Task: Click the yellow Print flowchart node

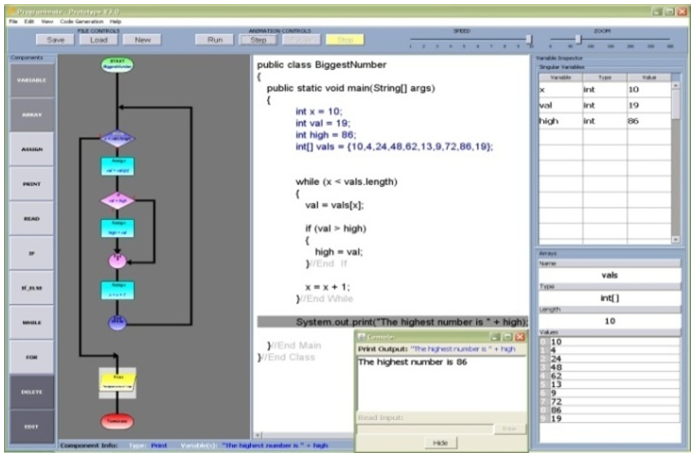Action: pos(117,381)
